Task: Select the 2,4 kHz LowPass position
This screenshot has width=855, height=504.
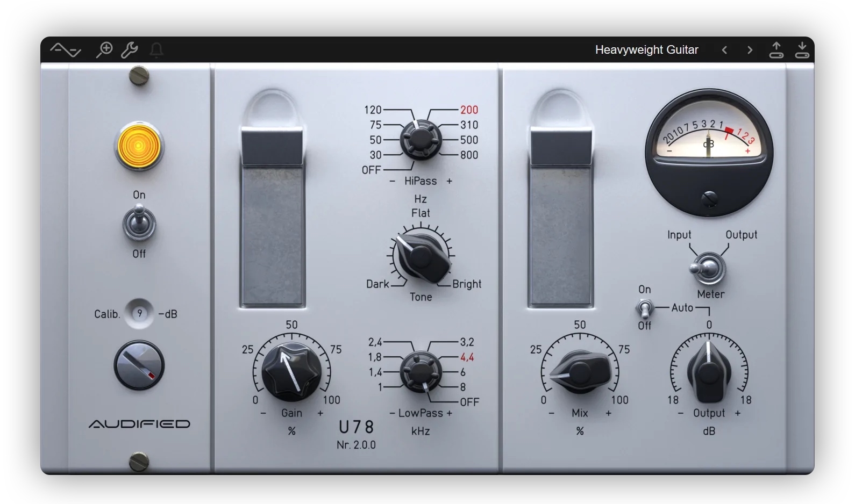Action: [x=375, y=342]
